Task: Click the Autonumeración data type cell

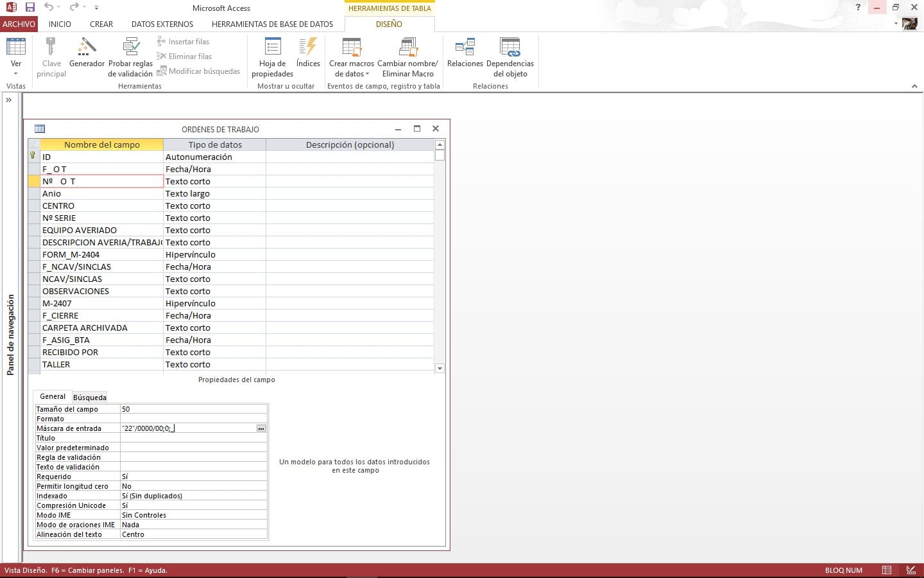Action: (214, 157)
